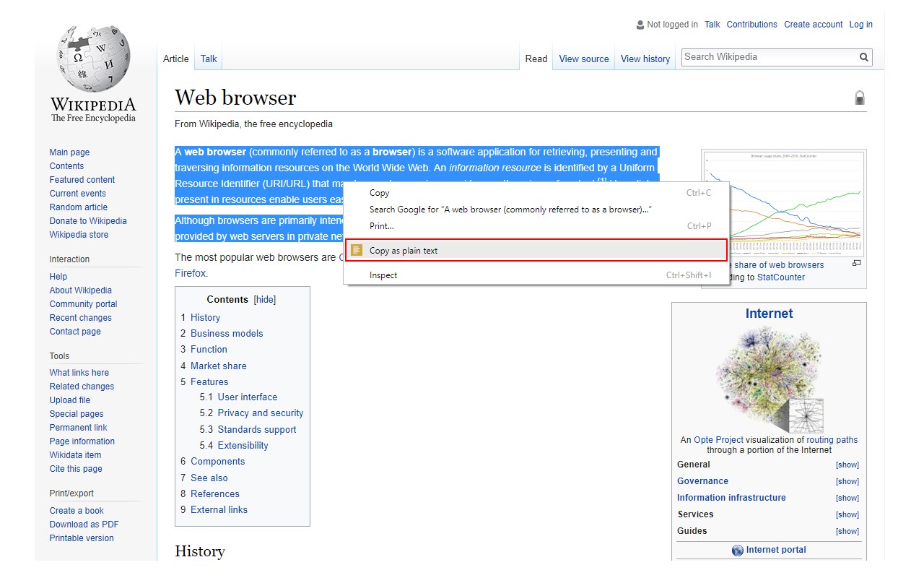924x578 pixels.
Task: Show the Information infrastructure section
Action: [847, 499]
